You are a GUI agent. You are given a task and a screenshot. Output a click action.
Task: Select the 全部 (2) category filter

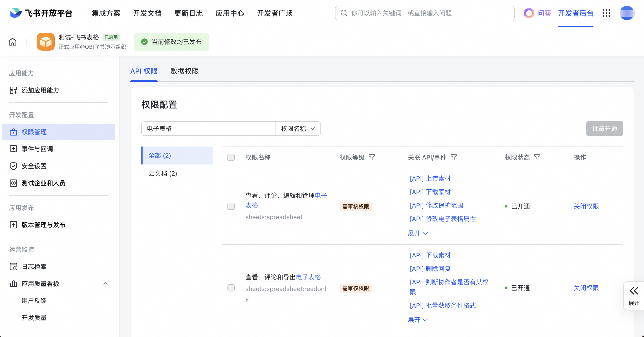point(177,155)
